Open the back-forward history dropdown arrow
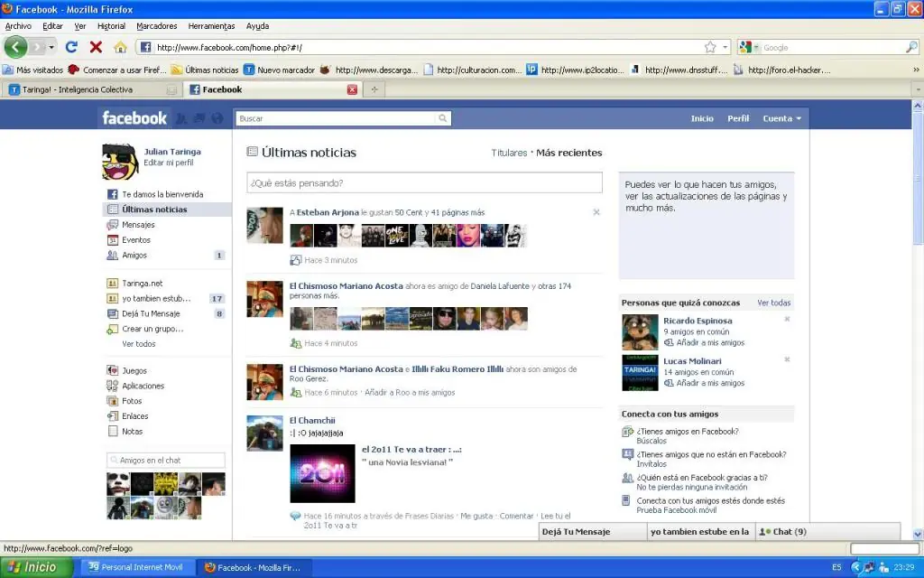 51,47
